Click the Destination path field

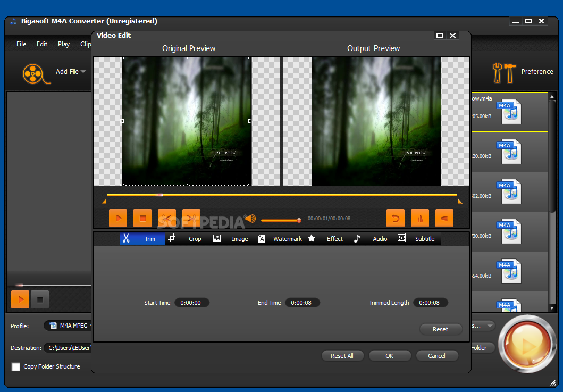point(68,348)
